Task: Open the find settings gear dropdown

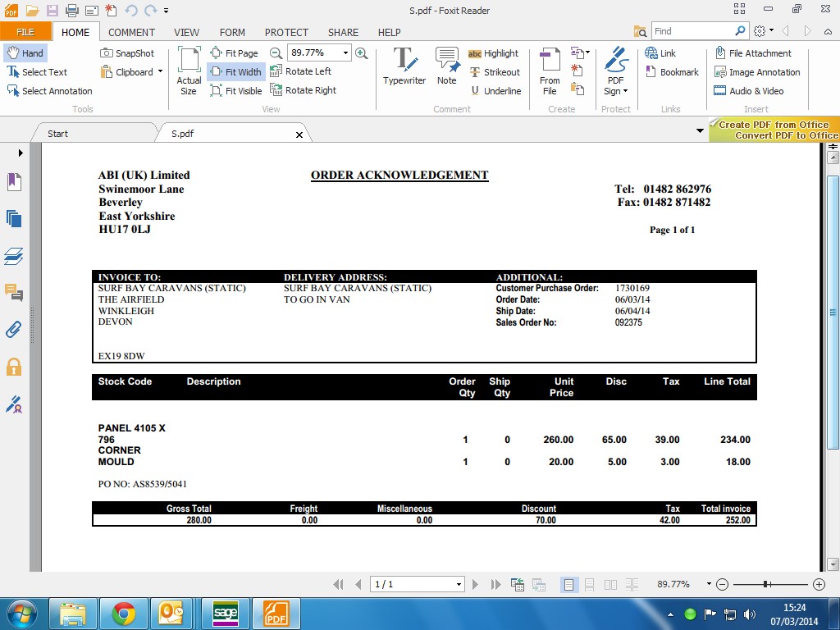Action: pos(763,31)
